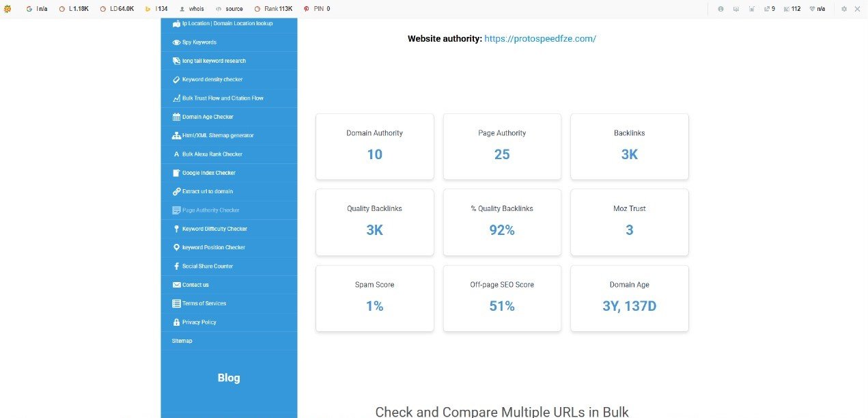Click the heart 'n/a' toolbar item
Screen dimensions: 868x418
point(817,9)
